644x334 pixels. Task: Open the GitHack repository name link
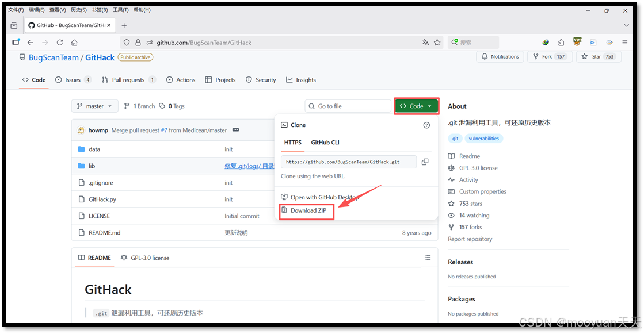[100, 57]
